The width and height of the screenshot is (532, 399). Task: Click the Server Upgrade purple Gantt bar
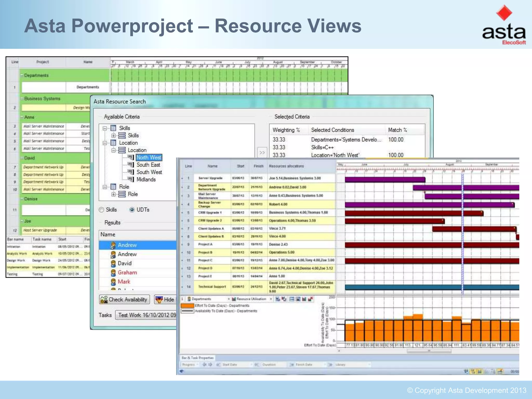[385, 179]
